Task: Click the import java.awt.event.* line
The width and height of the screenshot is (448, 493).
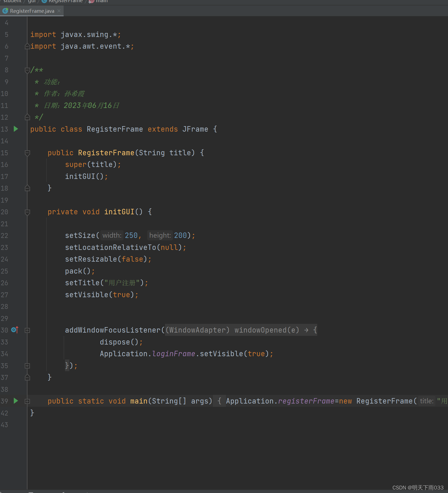Action: tap(82, 46)
